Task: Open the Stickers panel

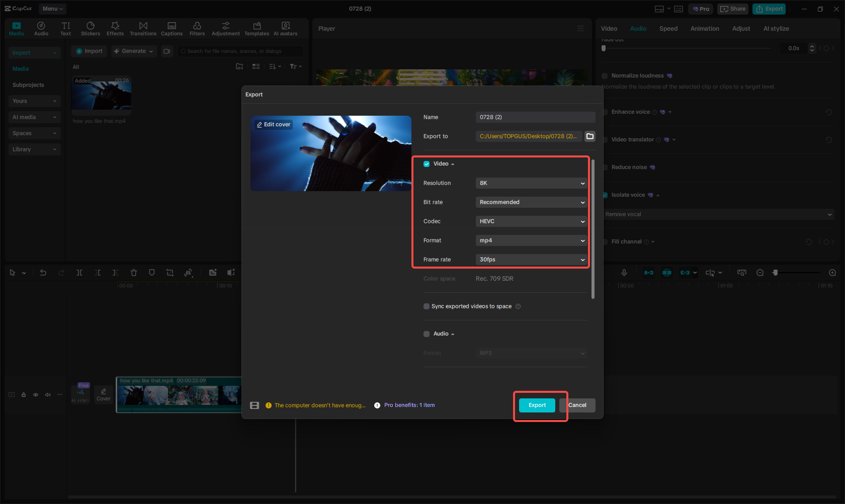Action: pos(91,28)
